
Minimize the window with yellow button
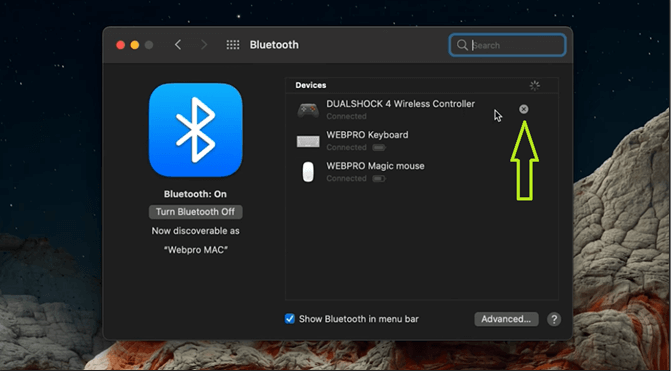[x=135, y=45]
